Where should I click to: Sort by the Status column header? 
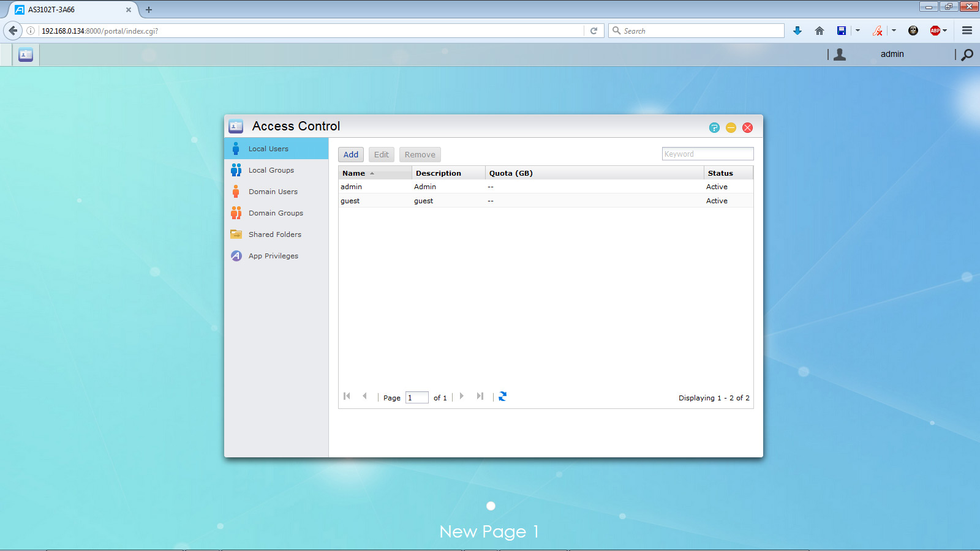pos(728,173)
